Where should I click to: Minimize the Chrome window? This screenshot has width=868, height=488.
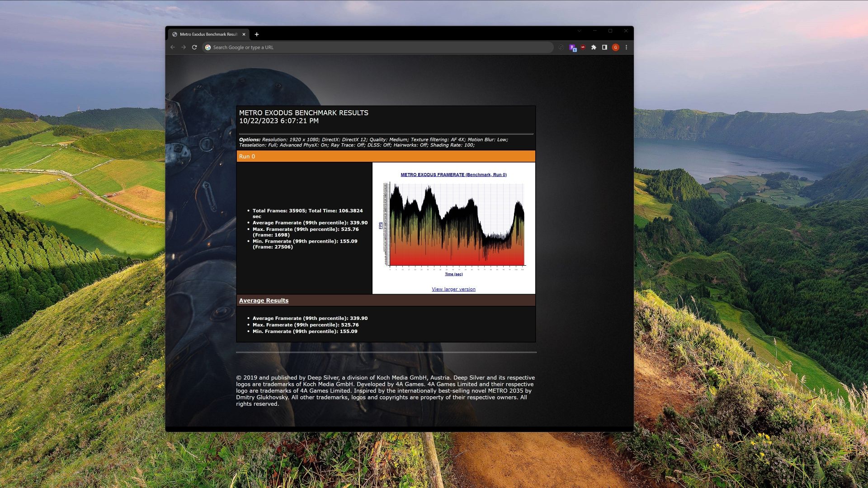(x=595, y=31)
